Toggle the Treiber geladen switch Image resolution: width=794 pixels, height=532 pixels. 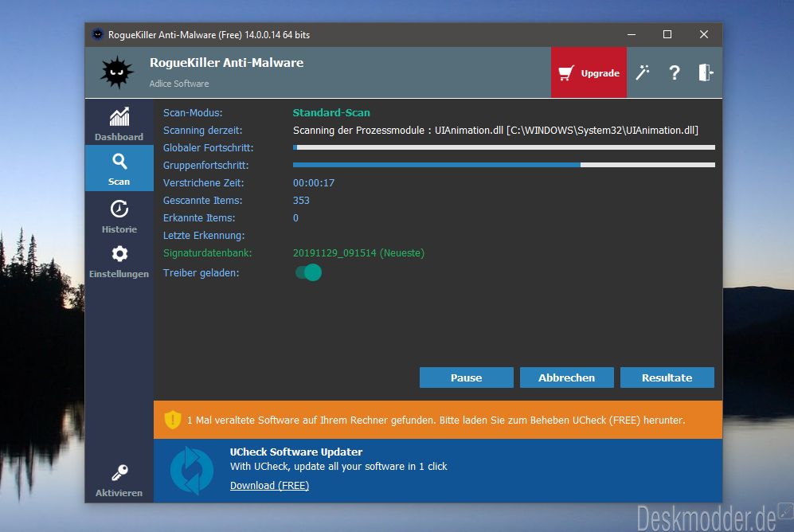(x=308, y=273)
